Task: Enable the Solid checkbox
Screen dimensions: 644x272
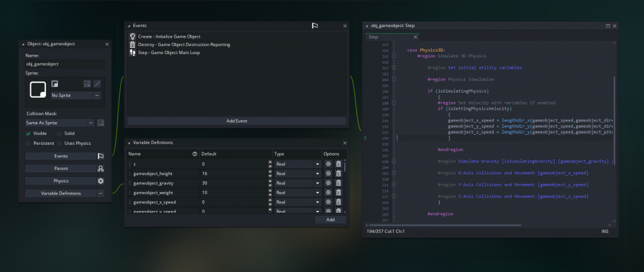Action: pyautogui.click(x=59, y=133)
